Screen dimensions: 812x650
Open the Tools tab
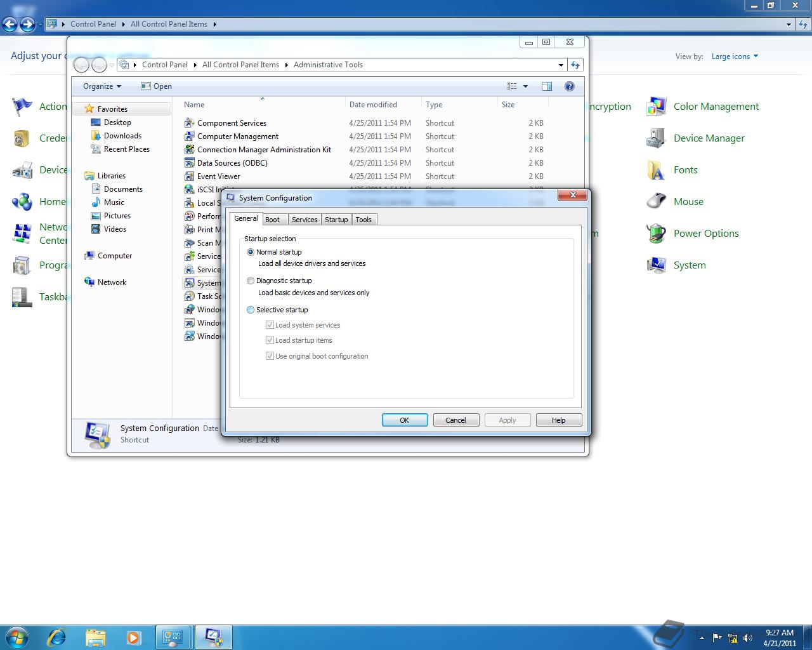[363, 220]
